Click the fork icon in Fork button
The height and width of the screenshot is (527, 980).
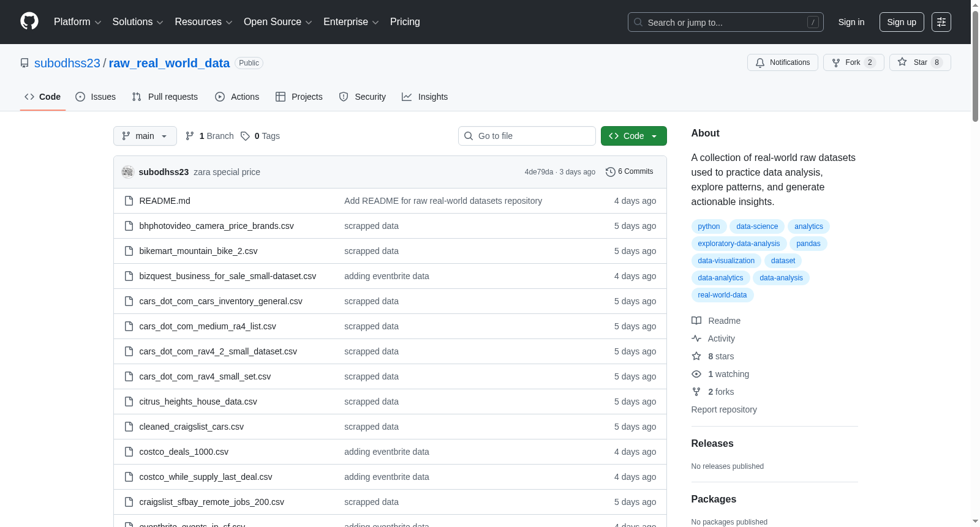[836, 62]
